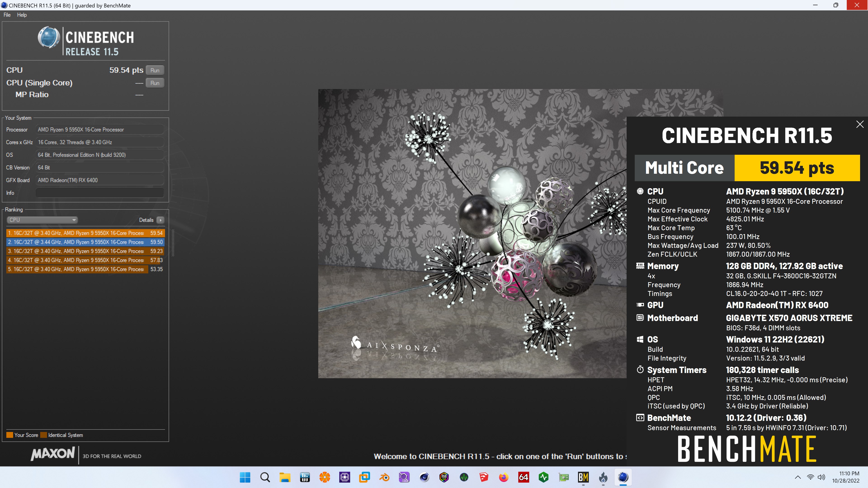
Task: Click the CB Version field showing 64 Bit
Action: tap(100, 167)
